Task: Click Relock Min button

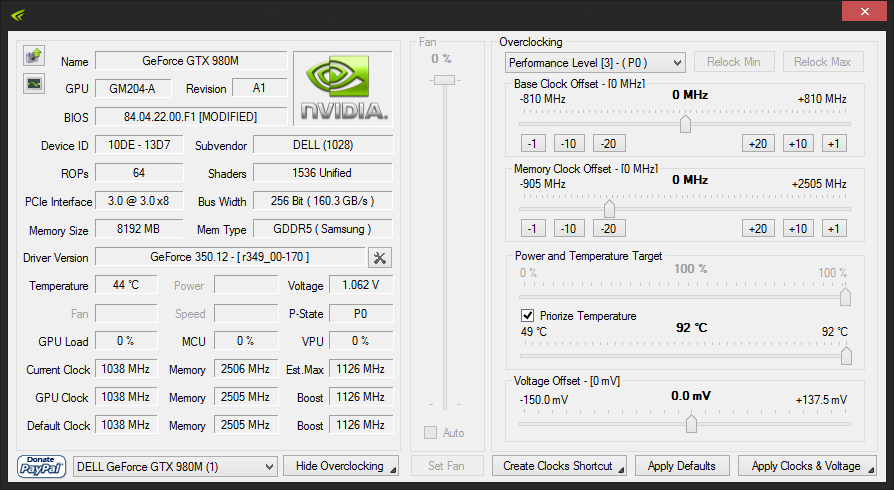Action: (x=734, y=62)
